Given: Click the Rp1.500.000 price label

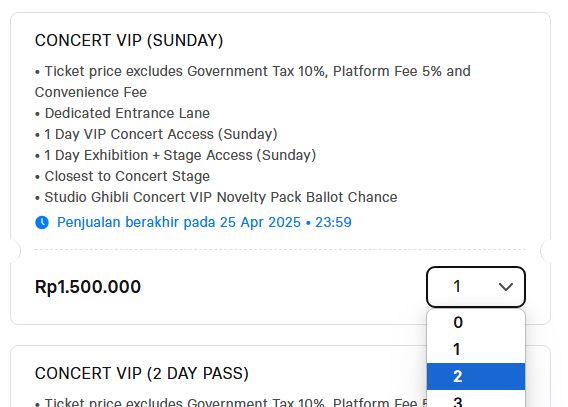Looking at the screenshot, I should (x=88, y=287).
